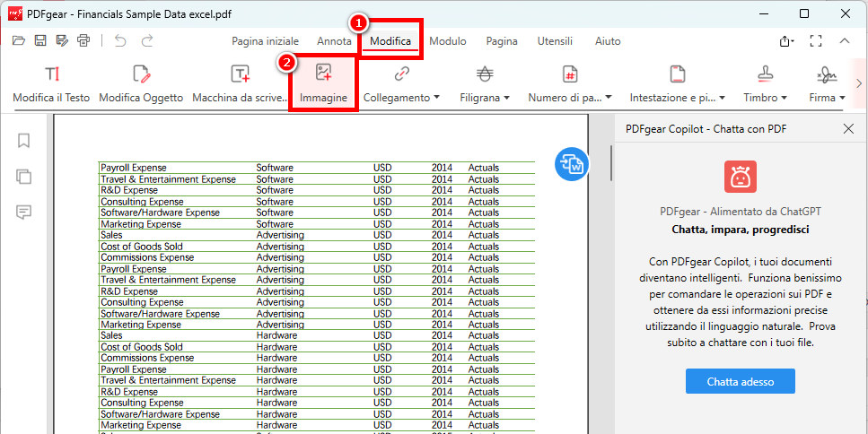This screenshot has height=434, width=868.
Task: Open the bookmarks panel in left sidebar
Action: click(x=24, y=141)
